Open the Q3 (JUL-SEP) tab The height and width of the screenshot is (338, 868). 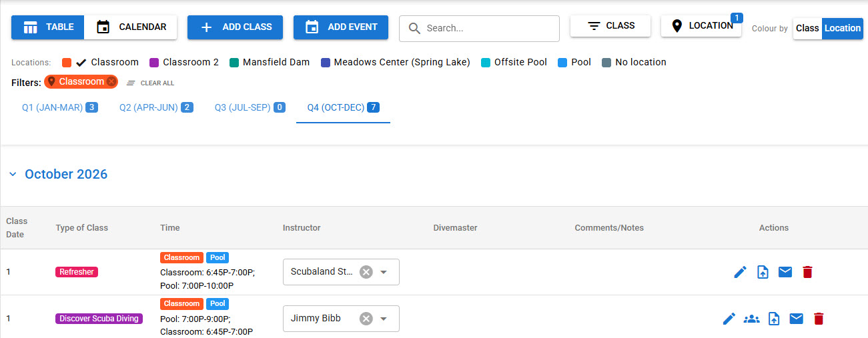(250, 107)
